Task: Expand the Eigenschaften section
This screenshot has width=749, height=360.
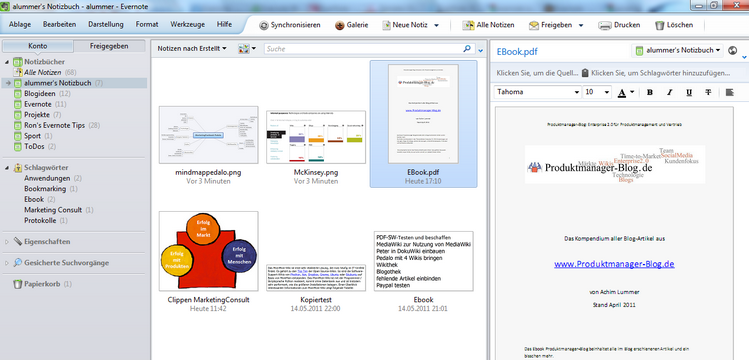Action: (x=7, y=242)
